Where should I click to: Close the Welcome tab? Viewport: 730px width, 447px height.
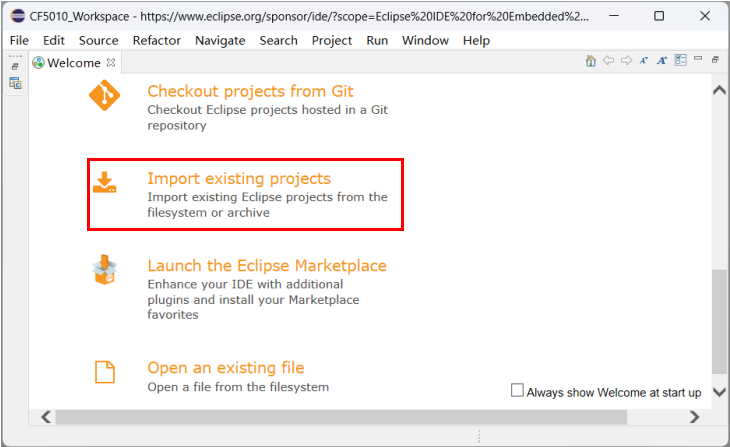coord(111,62)
